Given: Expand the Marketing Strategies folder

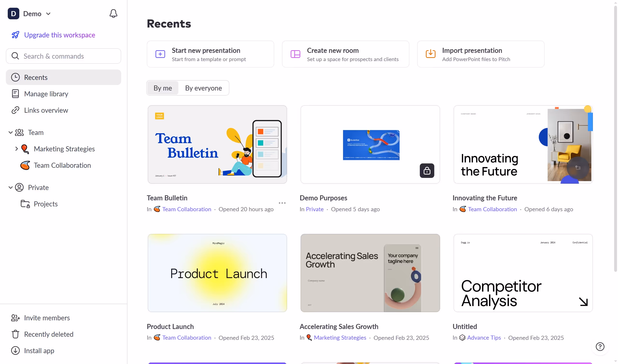Looking at the screenshot, I should [16, 149].
